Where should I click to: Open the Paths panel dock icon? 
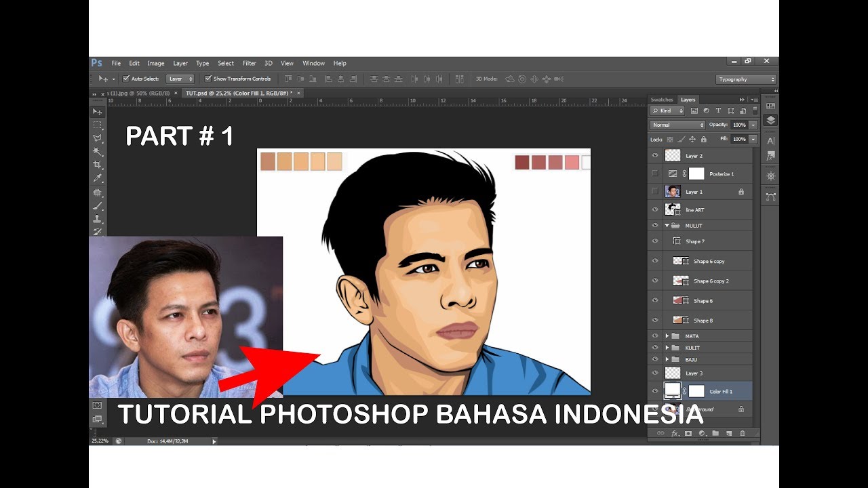coord(771,197)
